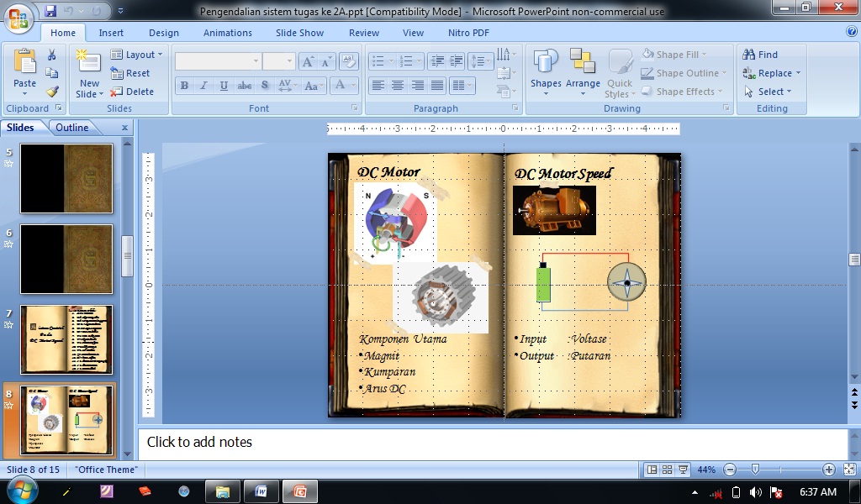Open the font size combo box
This screenshot has height=504, width=861.
pos(279,61)
